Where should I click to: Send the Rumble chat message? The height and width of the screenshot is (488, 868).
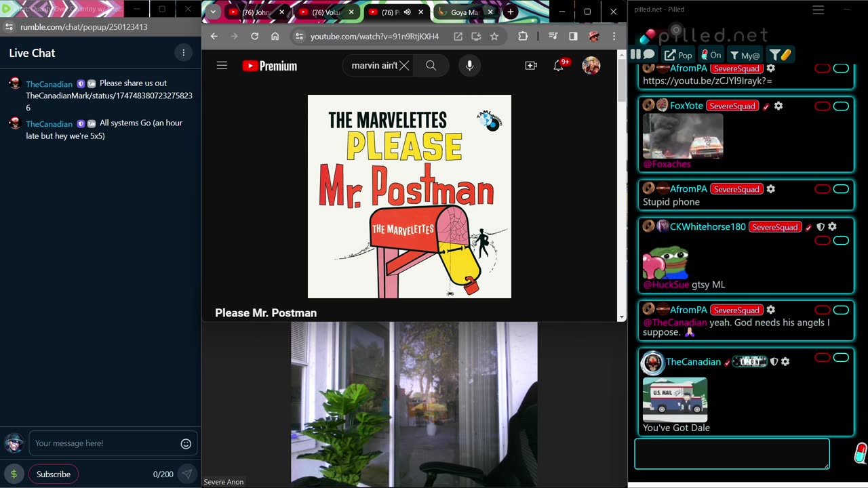point(186,474)
